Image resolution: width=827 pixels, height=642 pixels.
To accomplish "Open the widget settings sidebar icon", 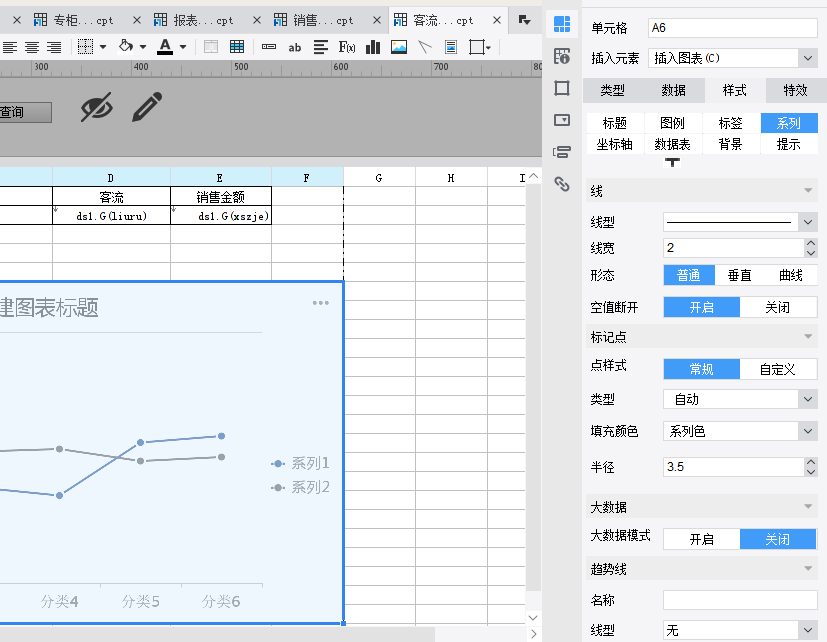I will [x=562, y=120].
